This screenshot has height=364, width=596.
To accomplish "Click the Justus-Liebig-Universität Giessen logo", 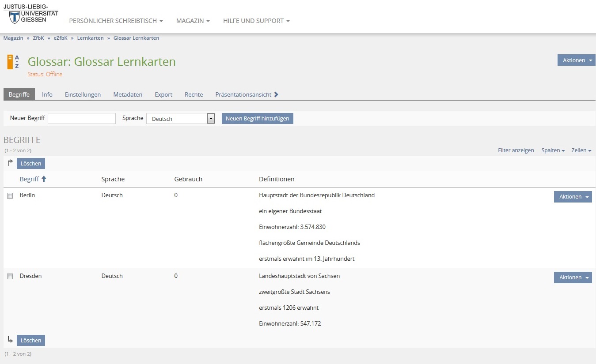I will click(x=30, y=14).
